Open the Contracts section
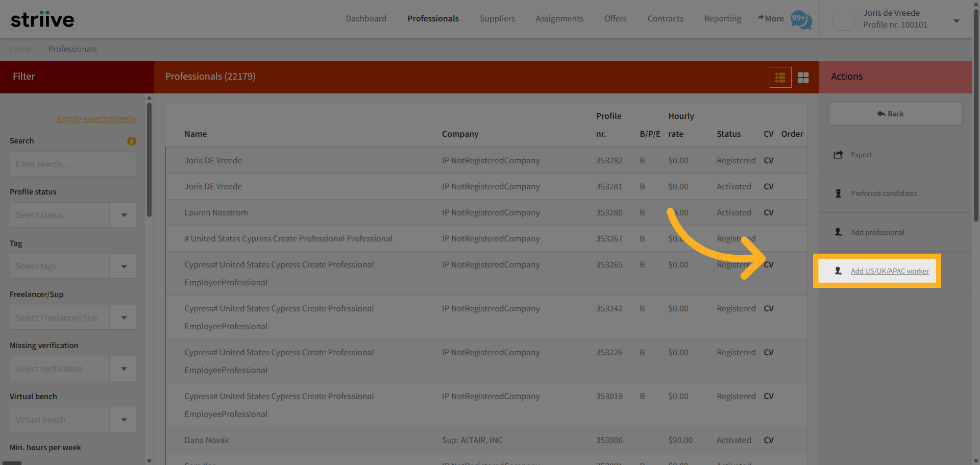 click(x=665, y=18)
